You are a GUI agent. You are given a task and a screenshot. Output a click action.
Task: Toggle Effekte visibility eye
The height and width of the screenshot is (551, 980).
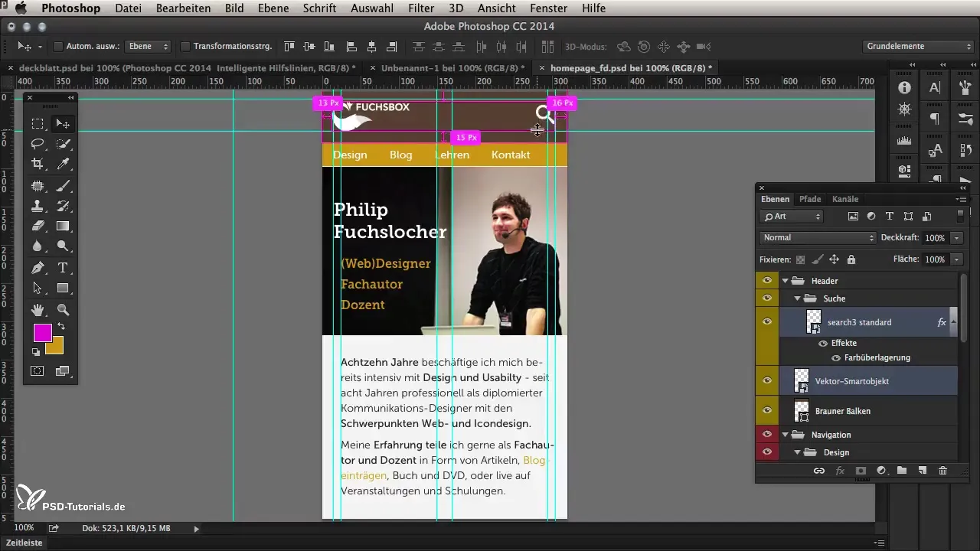pos(823,343)
